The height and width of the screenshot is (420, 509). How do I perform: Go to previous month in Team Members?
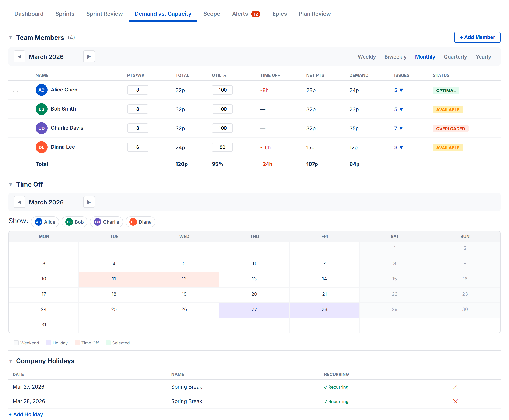19,57
